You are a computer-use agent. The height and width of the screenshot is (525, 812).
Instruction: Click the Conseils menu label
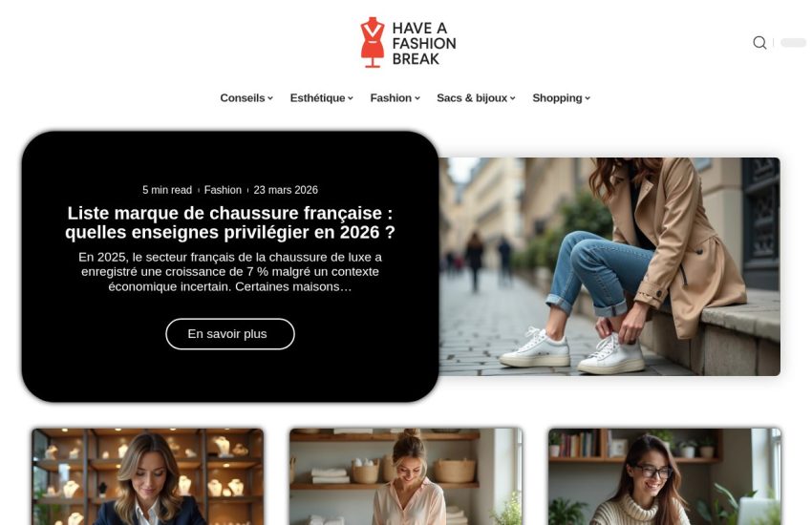(243, 97)
